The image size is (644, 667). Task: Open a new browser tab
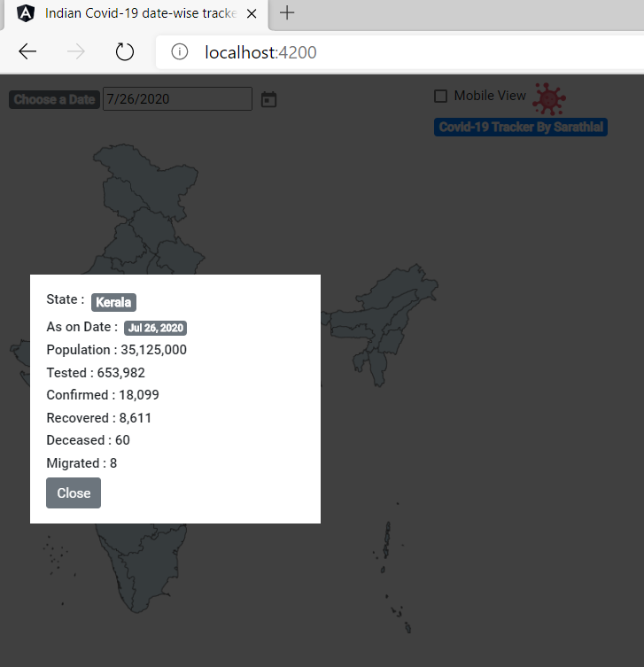287,13
